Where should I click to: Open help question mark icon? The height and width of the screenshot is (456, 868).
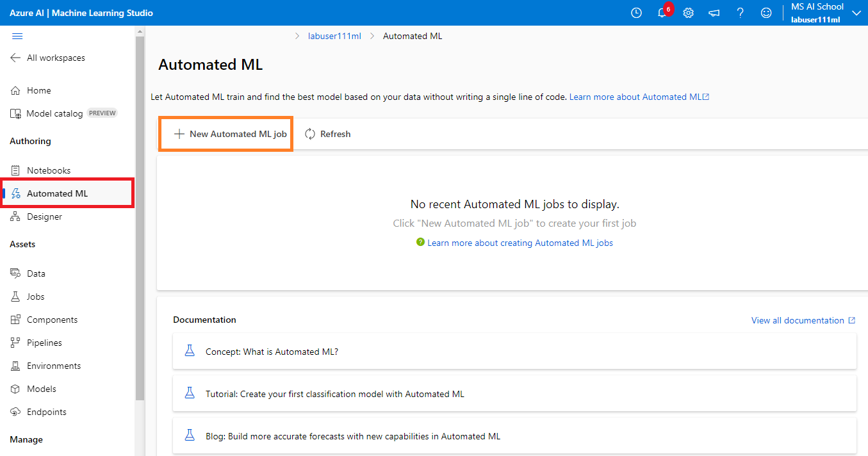(x=740, y=13)
